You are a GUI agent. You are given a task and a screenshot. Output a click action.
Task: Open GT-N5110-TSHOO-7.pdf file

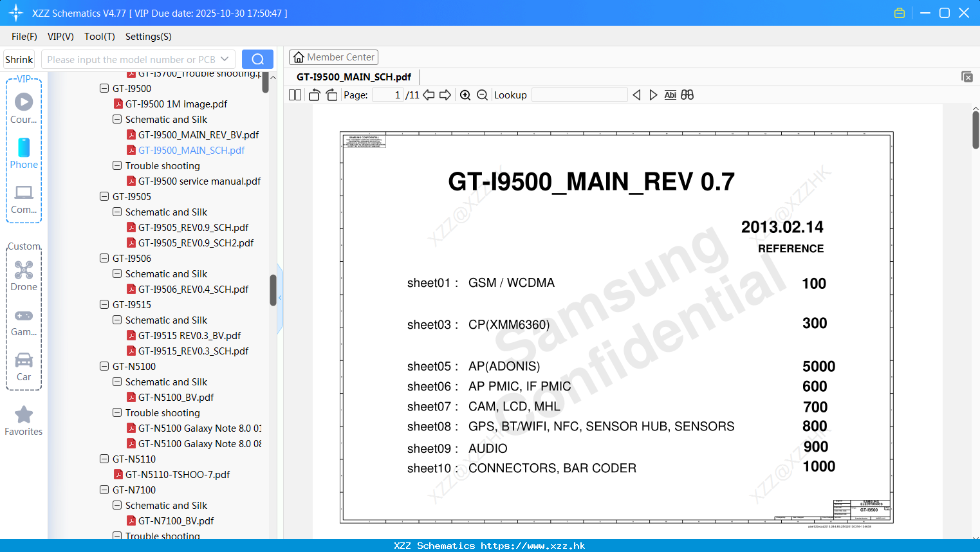point(178,474)
